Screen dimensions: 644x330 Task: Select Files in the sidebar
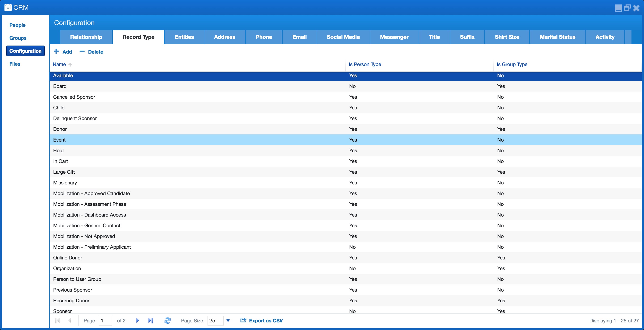15,64
